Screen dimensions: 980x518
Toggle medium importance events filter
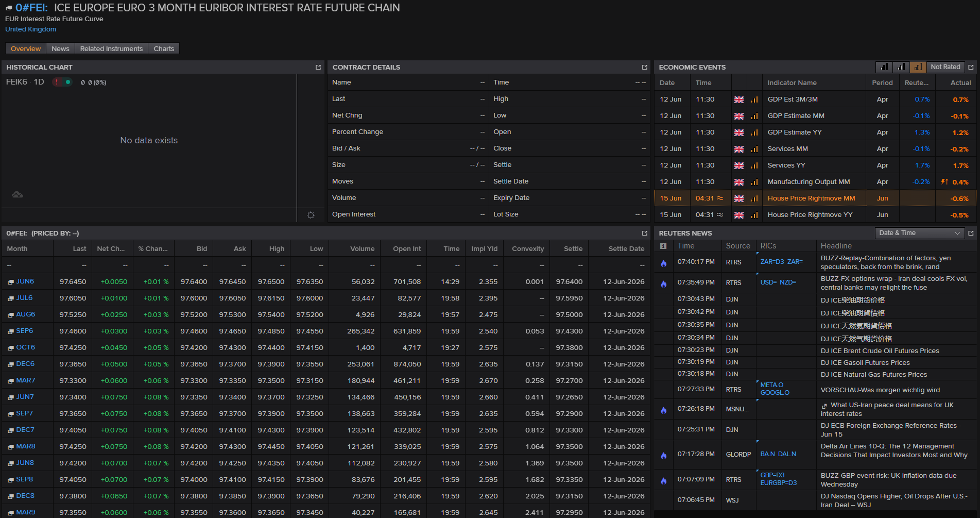coord(901,67)
